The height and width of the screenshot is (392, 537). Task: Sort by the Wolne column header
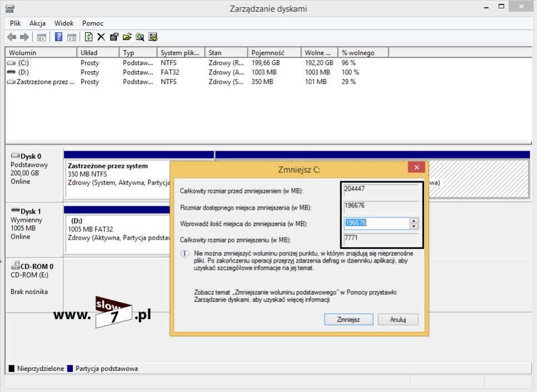pyautogui.click(x=320, y=53)
